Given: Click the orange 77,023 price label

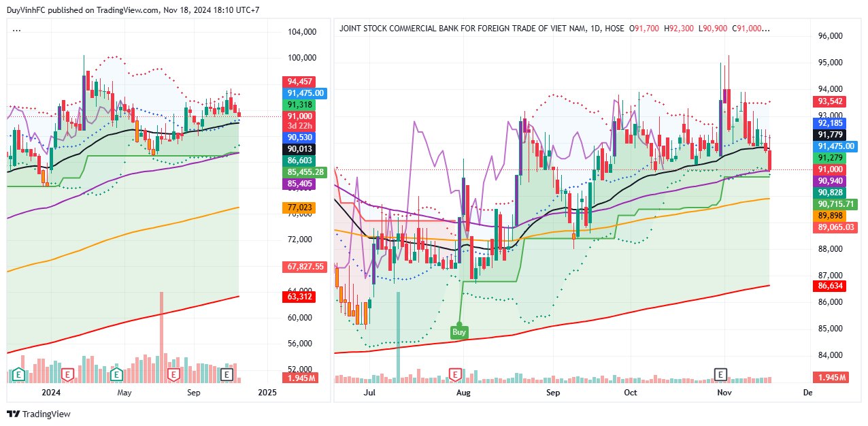Looking at the screenshot, I should [300, 207].
